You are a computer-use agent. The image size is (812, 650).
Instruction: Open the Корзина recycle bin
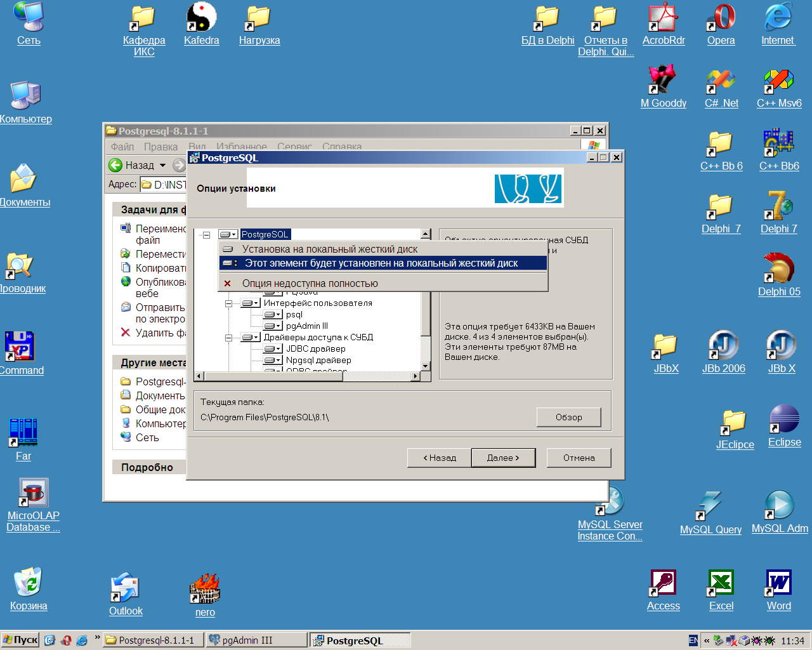(29, 590)
